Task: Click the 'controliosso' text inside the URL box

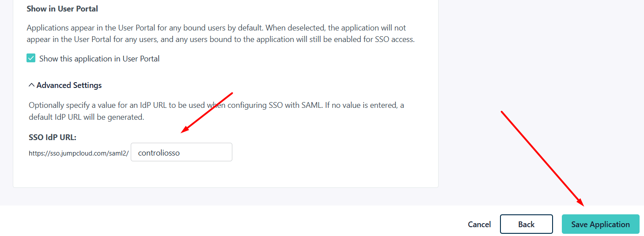Action: click(x=159, y=153)
